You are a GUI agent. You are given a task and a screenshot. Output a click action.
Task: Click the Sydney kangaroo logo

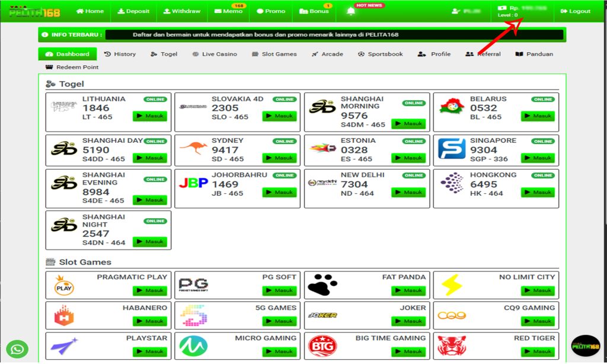click(x=193, y=148)
